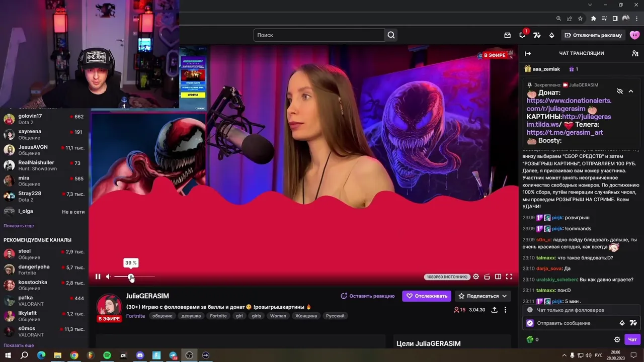The width and height of the screenshot is (644, 362).
Task: Select the девушка tag
Action: pyautogui.click(x=191, y=316)
